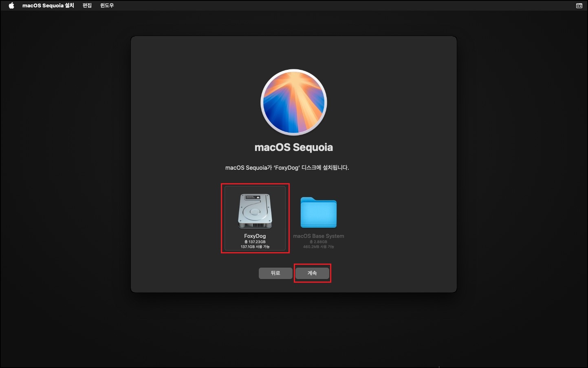Click the '총 2.88GB' capacity text
The height and width of the screenshot is (368, 588).
[x=319, y=242]
